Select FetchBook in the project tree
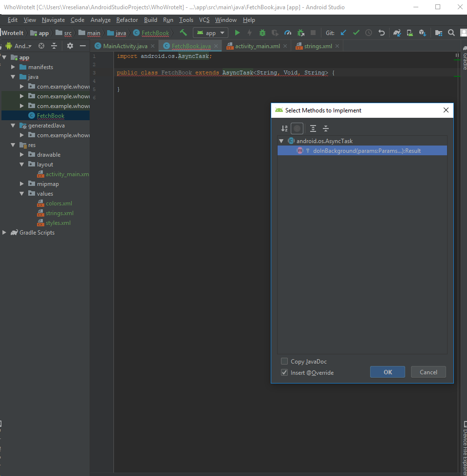The height and width of the screenshot is (476, 467). (x=46, y=116)
